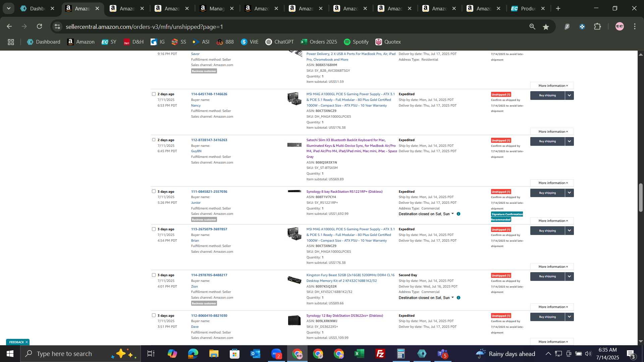Open a new browser tab

point(558,9)
